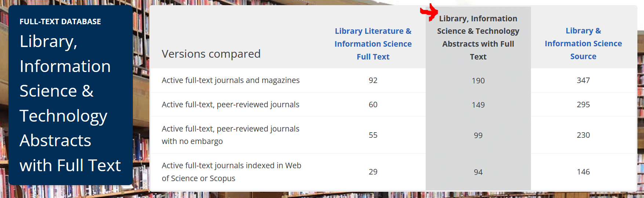Click the value 295 in the table
644x198 pixels.
tap(583, 105)
